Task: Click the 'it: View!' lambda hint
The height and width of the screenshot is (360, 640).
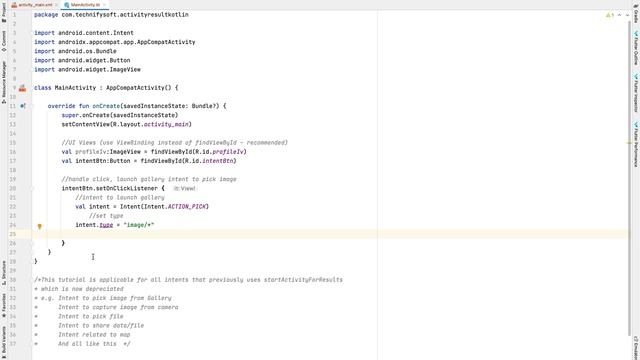Action: pos(184,189)
